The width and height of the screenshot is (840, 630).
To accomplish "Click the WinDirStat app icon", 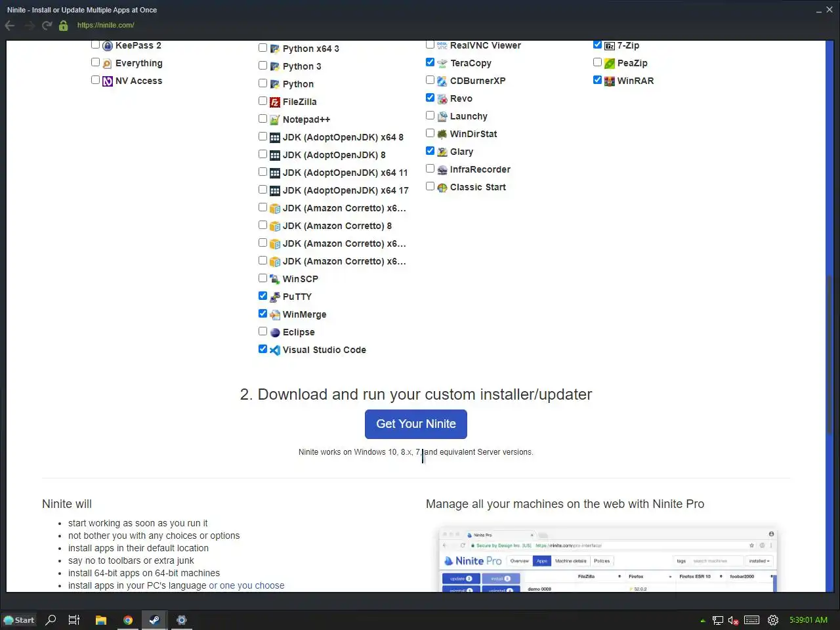I will coord(442,135).
